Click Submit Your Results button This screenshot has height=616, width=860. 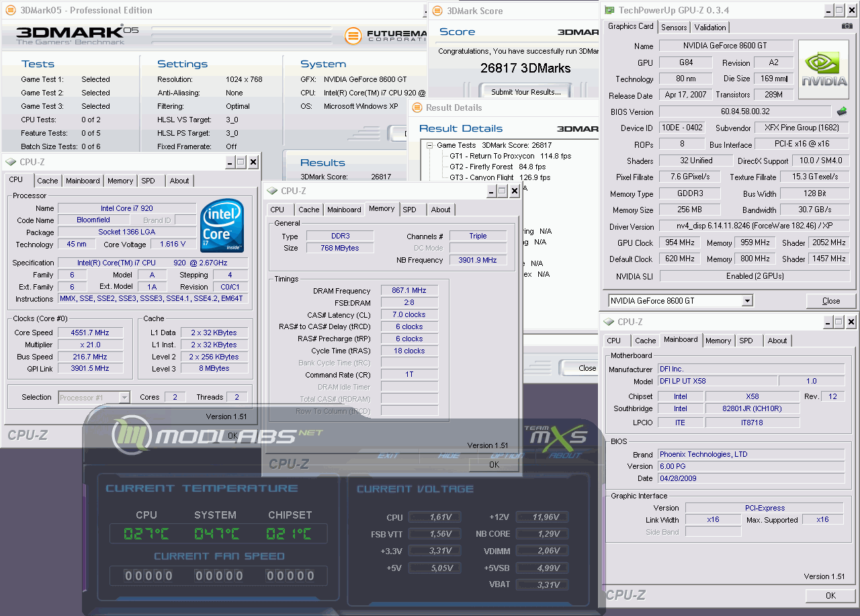(x=525, y=92)
